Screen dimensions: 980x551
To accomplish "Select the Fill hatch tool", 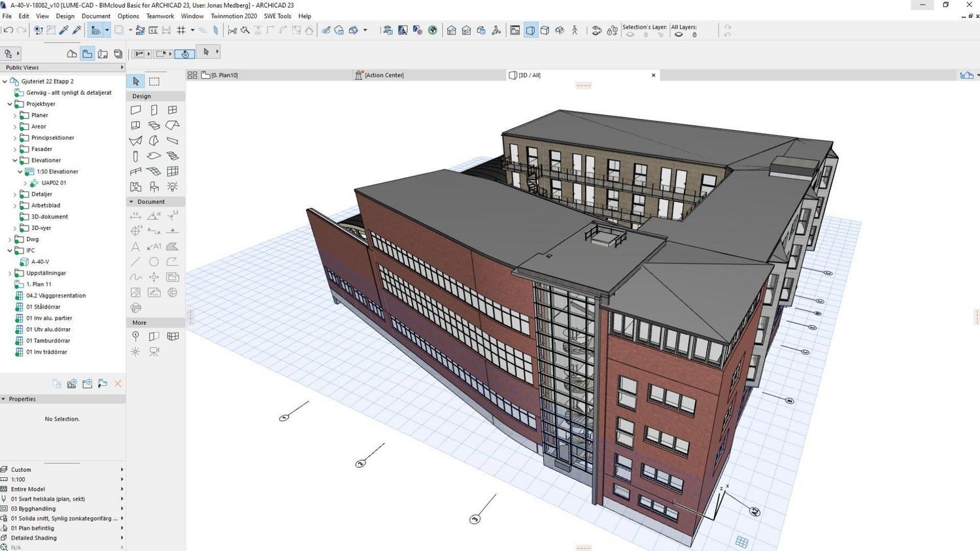I will tap(173, 246).
